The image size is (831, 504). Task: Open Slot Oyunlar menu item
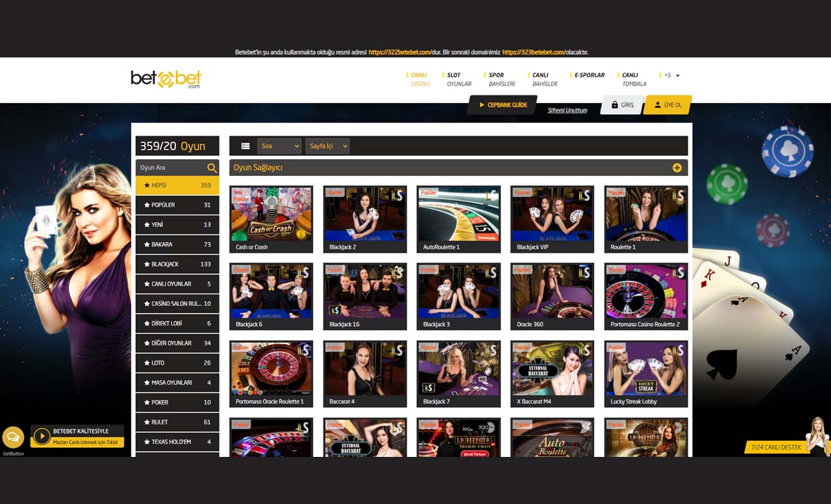[458, 79]
